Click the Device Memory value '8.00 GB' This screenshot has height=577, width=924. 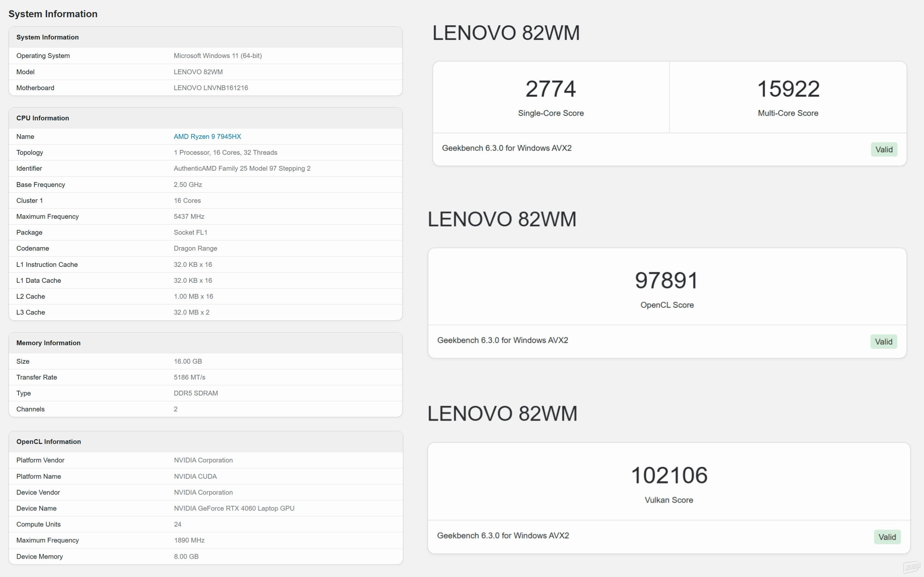click(186, 556)
